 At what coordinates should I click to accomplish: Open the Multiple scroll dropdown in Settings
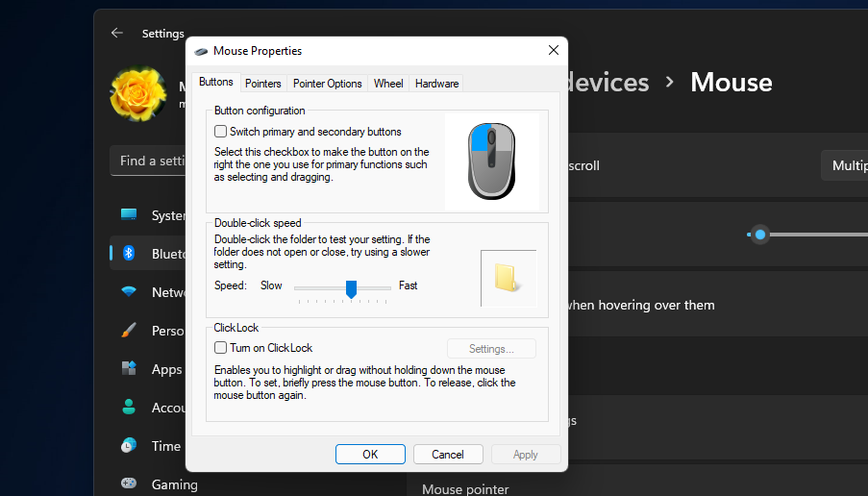844,165
